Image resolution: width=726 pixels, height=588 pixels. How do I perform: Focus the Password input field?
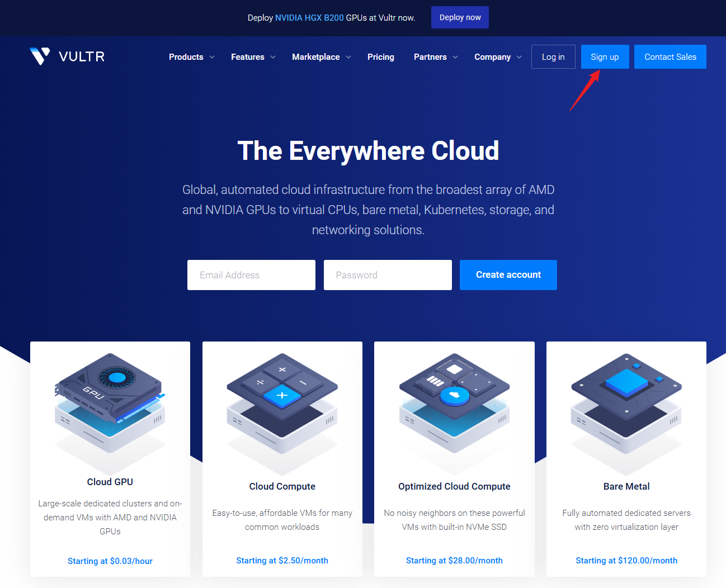pos(388,275)
